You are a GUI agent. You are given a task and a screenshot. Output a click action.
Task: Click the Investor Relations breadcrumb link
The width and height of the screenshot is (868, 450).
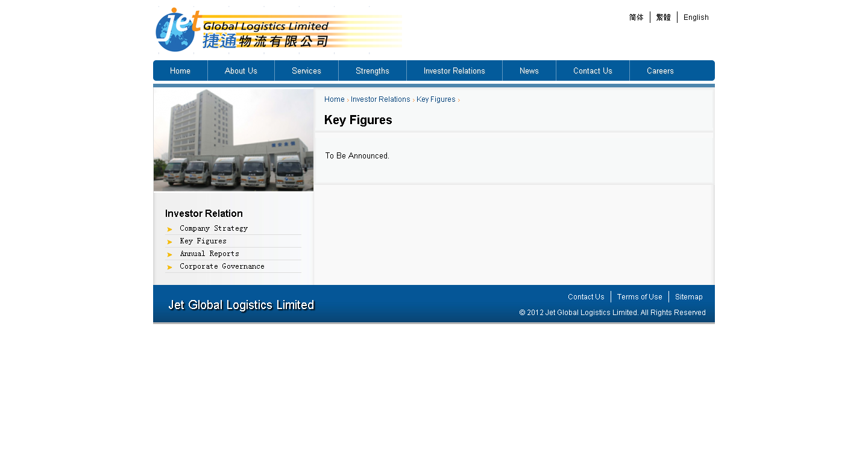[x=380, y=99]
